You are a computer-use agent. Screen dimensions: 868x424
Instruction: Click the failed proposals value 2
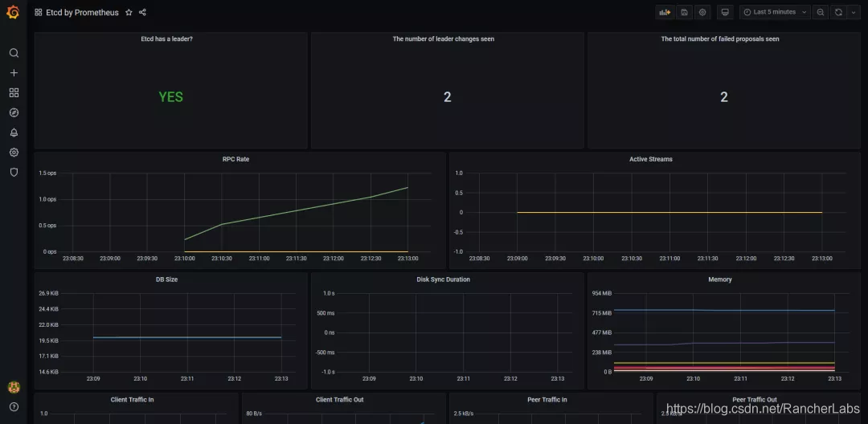(x=724, y=97)
